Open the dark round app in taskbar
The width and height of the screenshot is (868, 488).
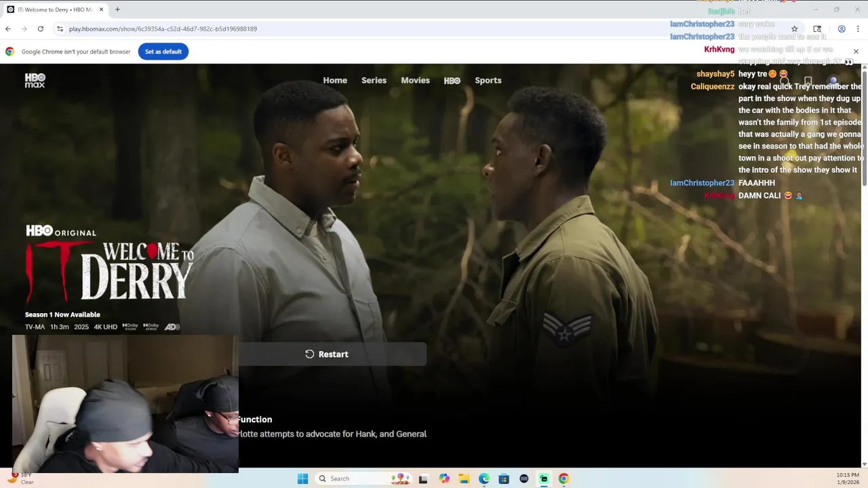(x=524, y=479)
